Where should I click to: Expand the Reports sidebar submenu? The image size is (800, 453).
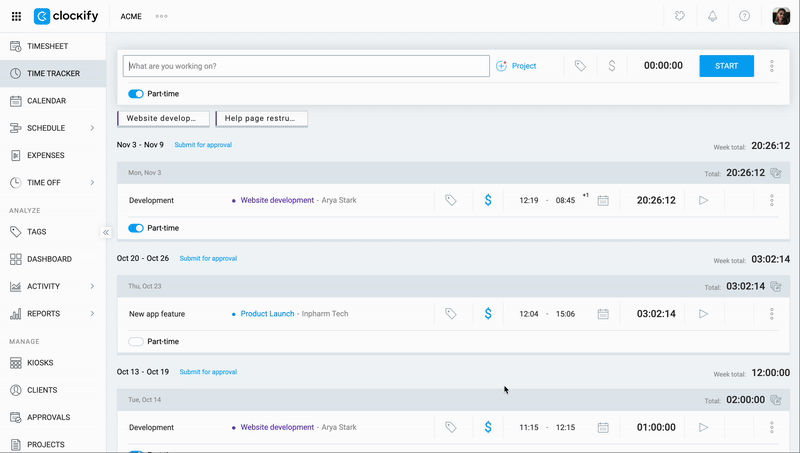click(x=92, y=314)
